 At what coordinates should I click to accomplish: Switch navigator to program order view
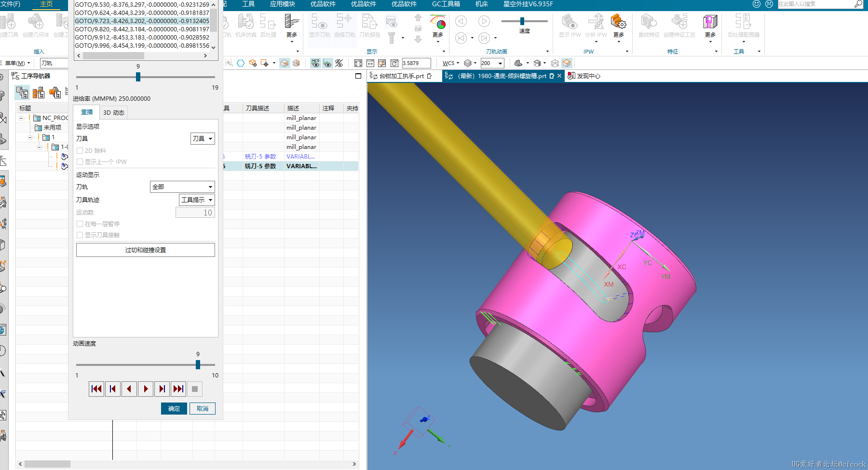click(22, 93)
